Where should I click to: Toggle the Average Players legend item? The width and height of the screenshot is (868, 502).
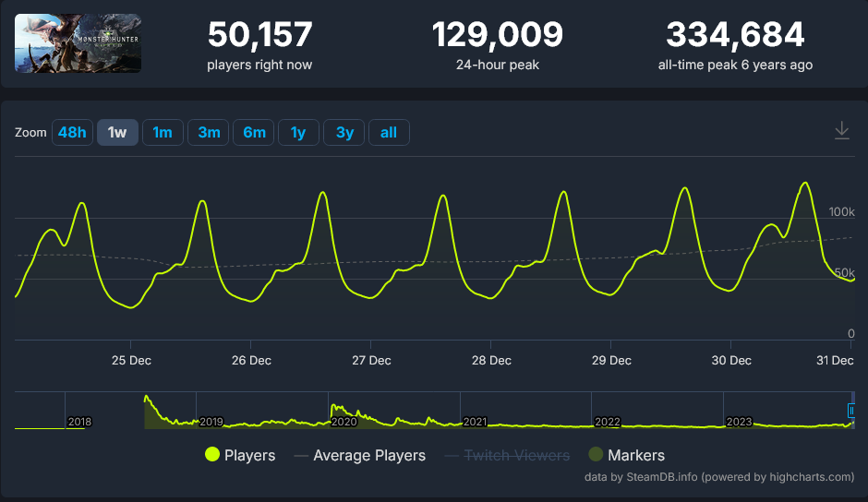pyautogui.click(x=360, y=456)
